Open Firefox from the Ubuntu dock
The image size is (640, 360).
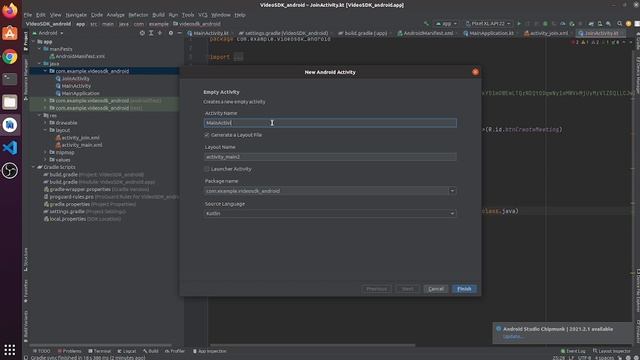[x=10, y=10]
